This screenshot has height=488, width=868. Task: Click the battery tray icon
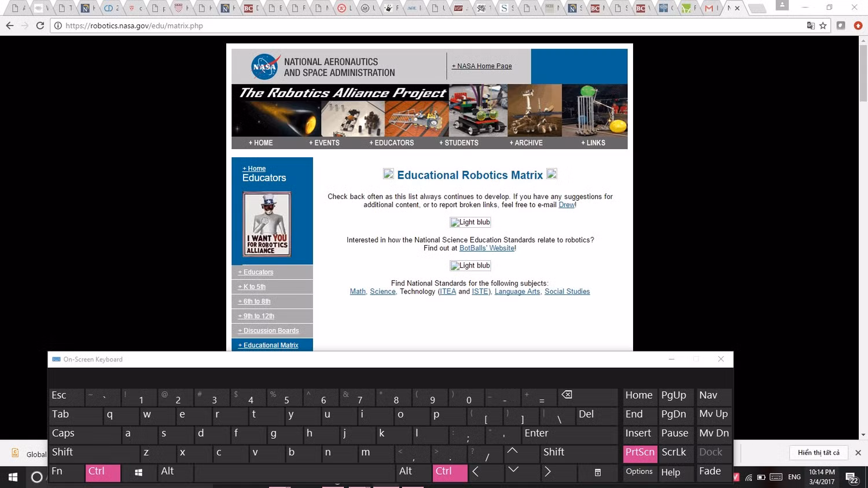point(762,478)
